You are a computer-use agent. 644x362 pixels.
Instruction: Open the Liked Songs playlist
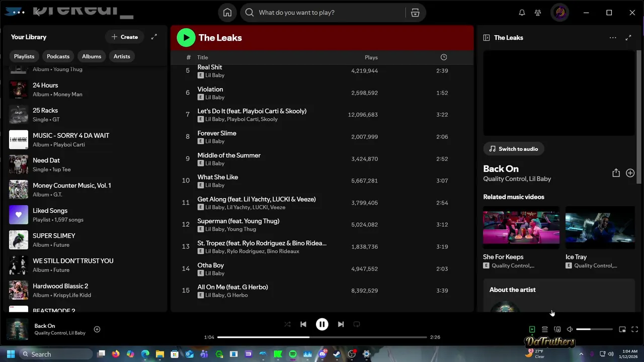pyautogui.click(x=86, y=215)
